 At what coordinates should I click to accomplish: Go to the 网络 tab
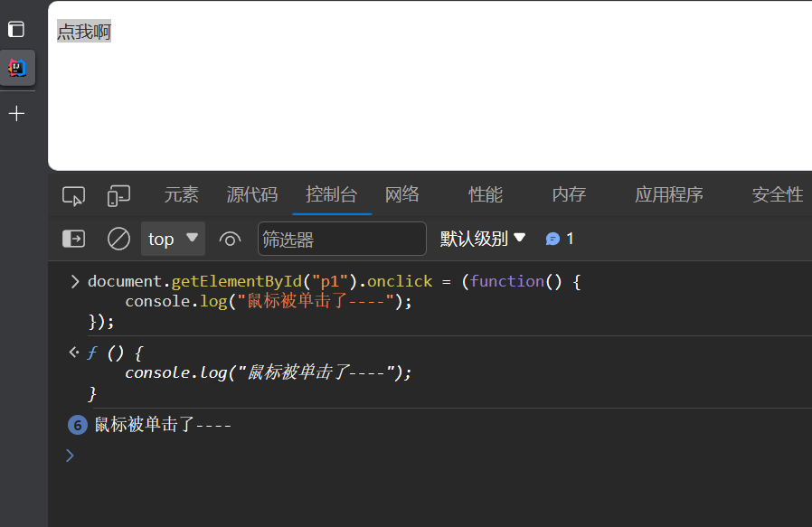click(401, 194)
